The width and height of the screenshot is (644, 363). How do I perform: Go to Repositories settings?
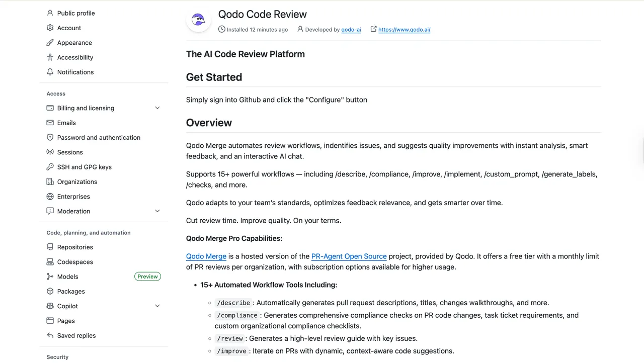pos(75,247)
